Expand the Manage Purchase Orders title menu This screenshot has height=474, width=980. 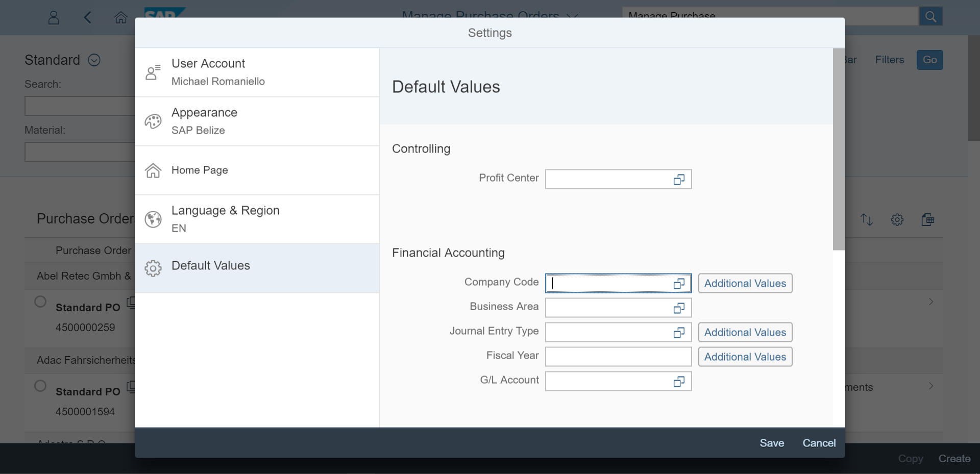coord(572,16)
